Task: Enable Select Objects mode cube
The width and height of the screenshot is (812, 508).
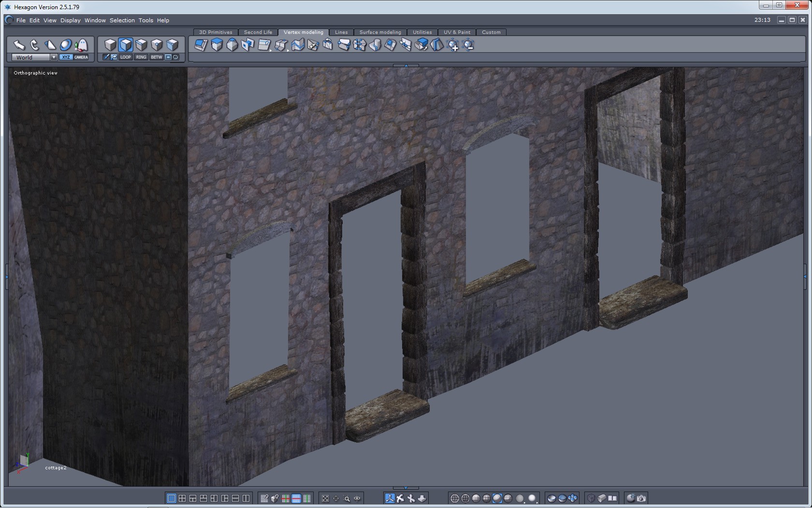Action: [x=110, y=45]
